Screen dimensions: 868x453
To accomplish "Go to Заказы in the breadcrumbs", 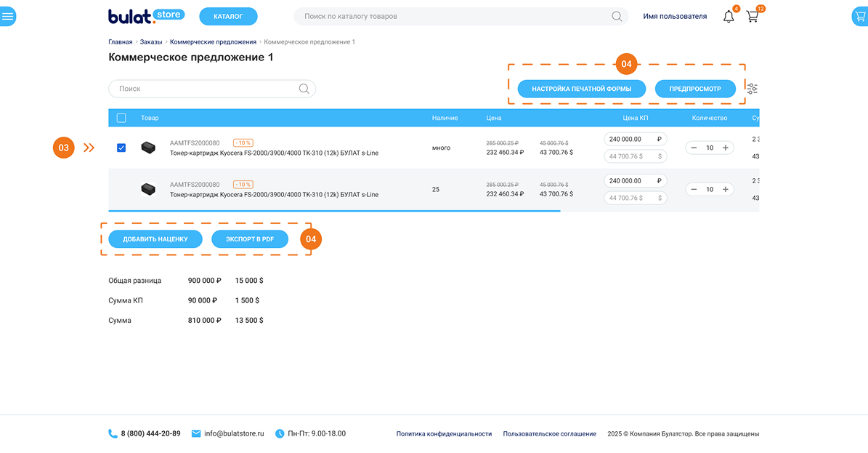I will [x=151, y=42].
